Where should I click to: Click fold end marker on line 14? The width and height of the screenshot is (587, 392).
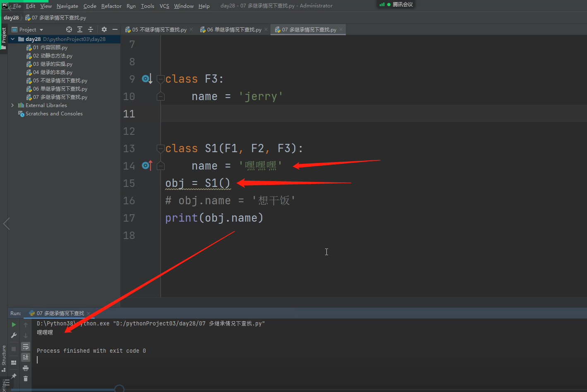click(x=161, y=166)
